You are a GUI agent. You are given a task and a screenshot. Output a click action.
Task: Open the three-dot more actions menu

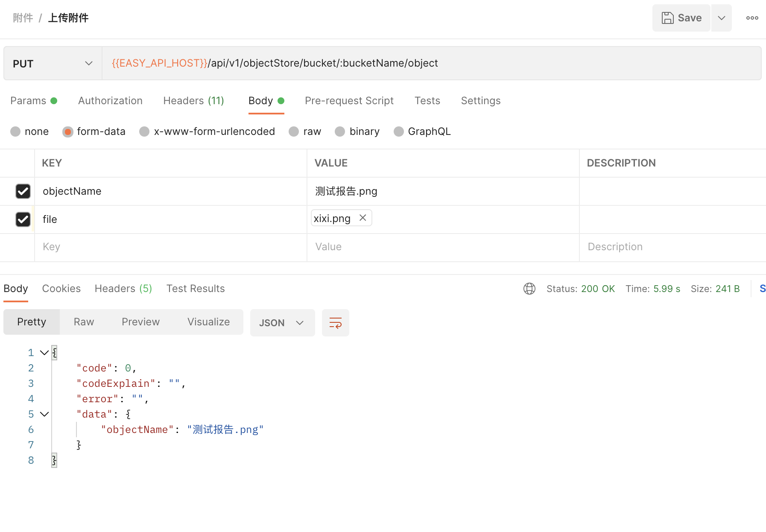click(x=752, y=18)
